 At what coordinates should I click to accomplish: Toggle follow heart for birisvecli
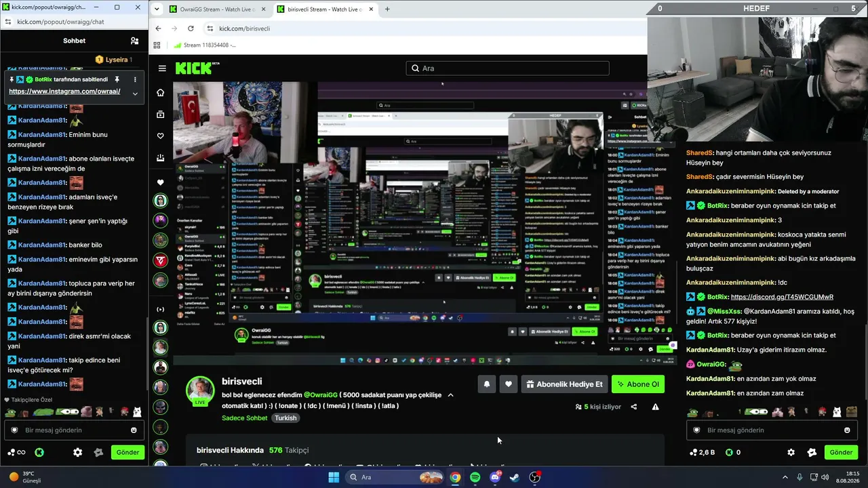pyautogui.click(x=509, y=384)
